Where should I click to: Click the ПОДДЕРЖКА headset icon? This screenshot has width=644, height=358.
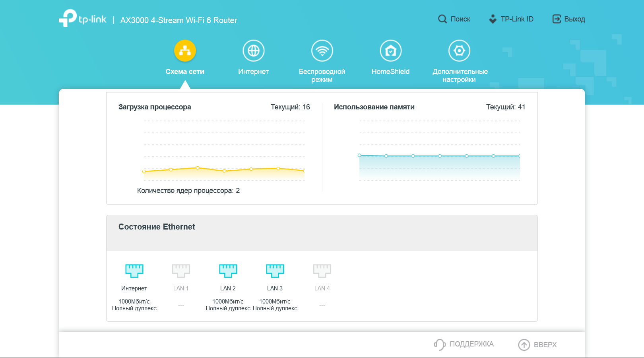(x=439, y=344)
